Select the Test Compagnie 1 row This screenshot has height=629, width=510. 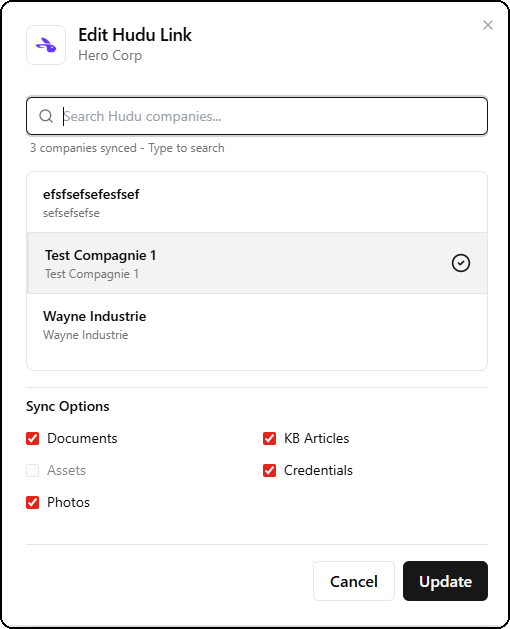(x=257, y=263)
